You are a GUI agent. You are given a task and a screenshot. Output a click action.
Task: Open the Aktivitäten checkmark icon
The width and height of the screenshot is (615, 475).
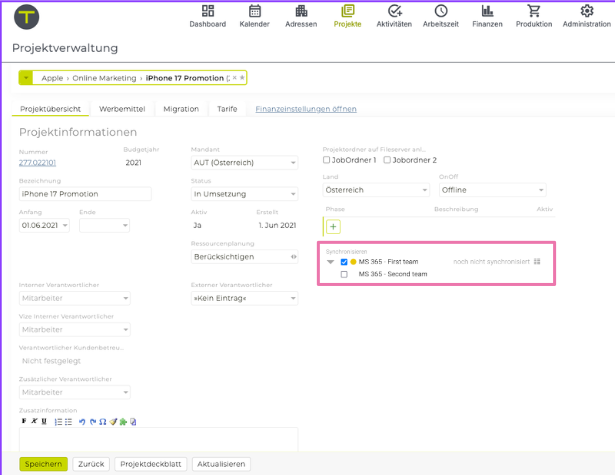394,12
